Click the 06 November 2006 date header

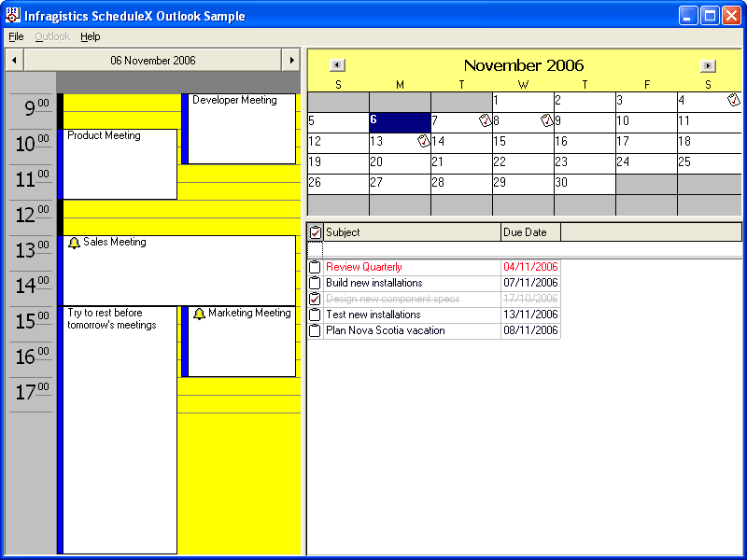[153, 61]
